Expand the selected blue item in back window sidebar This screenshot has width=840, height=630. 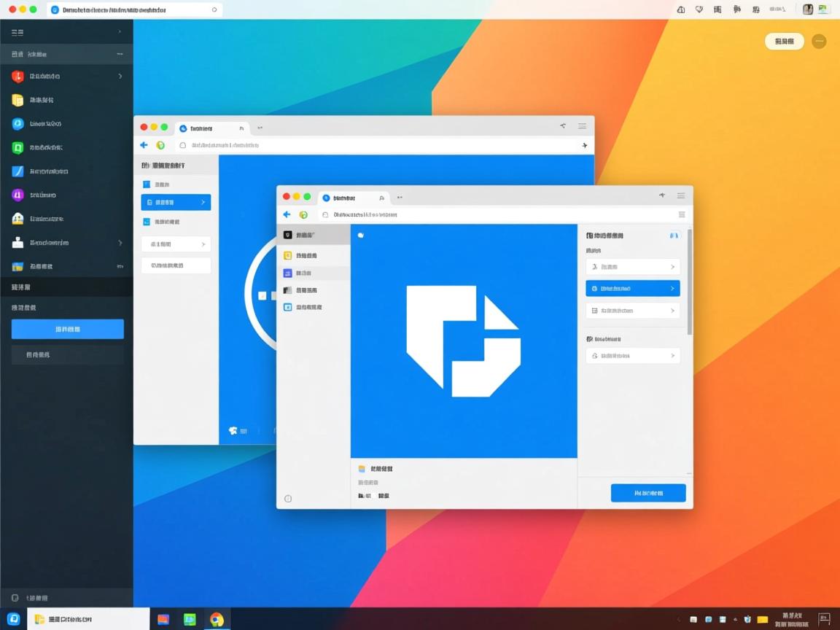[x=203, y=202]
